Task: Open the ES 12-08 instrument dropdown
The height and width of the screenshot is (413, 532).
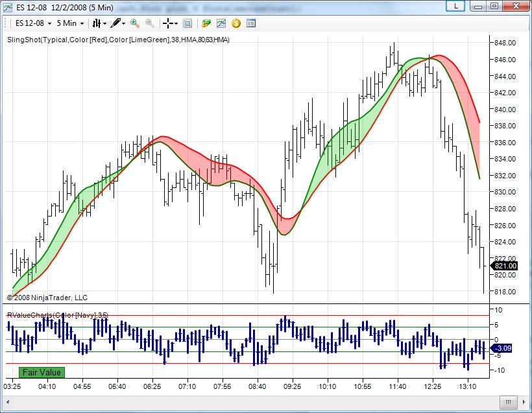Action: coord(33,23)
